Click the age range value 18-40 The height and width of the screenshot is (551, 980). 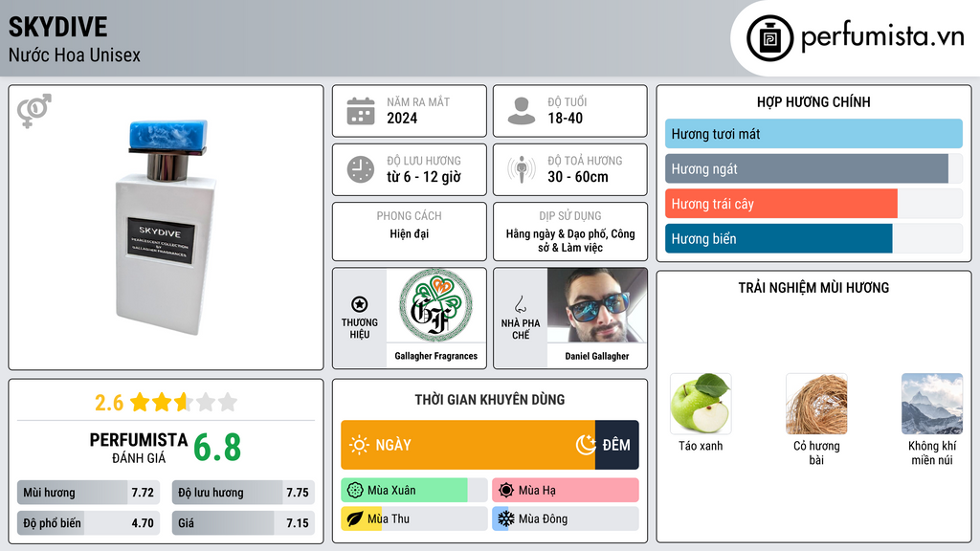click(x=565, y=118)
